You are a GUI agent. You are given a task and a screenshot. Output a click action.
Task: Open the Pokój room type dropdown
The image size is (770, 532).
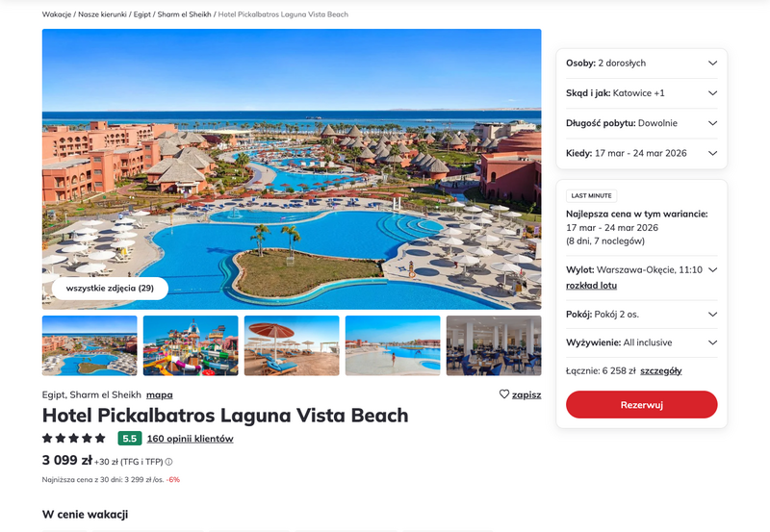[641, 315]
